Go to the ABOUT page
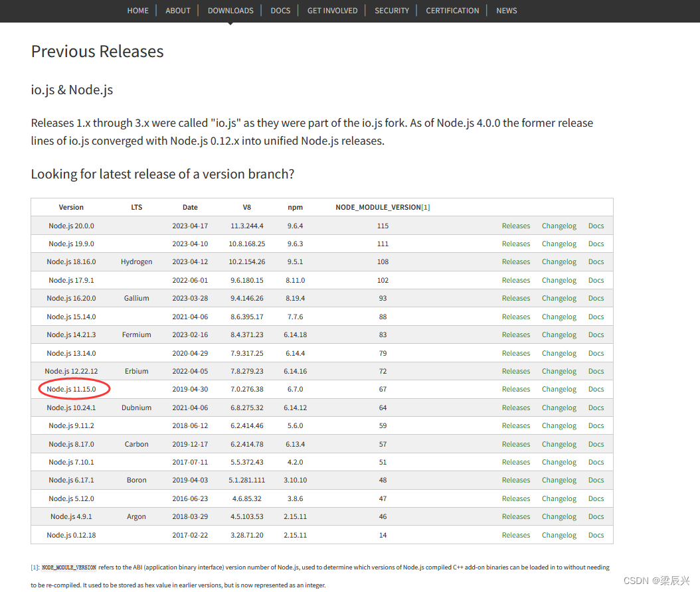700x592 pixels. [178, 10]
